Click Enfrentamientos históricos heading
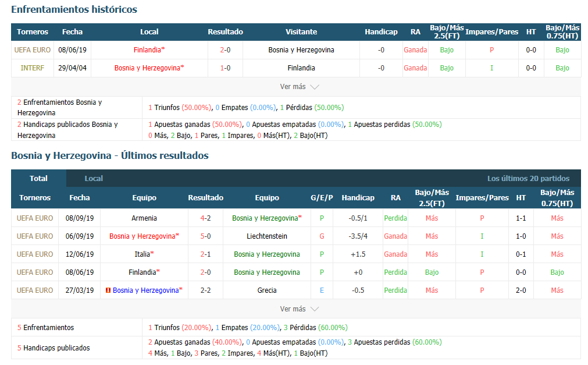 click(74, 9)
